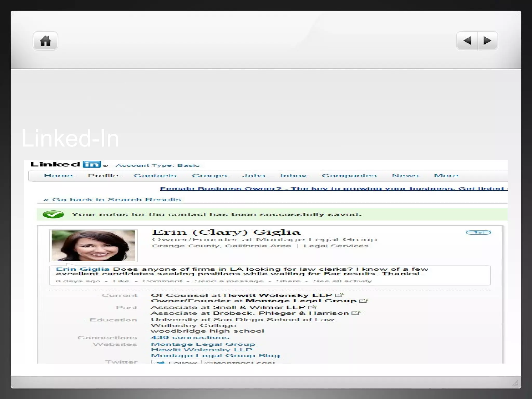This screenshot has height=399, width=532.
Task: Go to previous slide arrow
Action: coord(467,41)
